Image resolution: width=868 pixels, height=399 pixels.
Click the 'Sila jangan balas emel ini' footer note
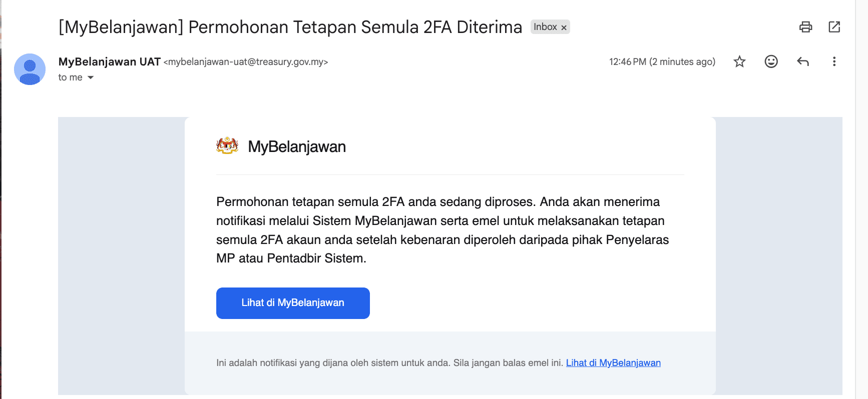(x=508, y=363)
